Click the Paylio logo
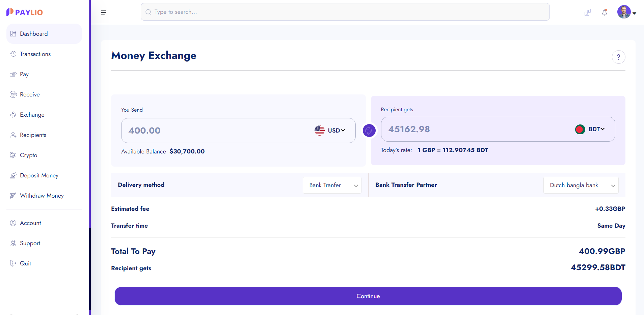This screenshot has width=644, height=315. coord(24,12)
